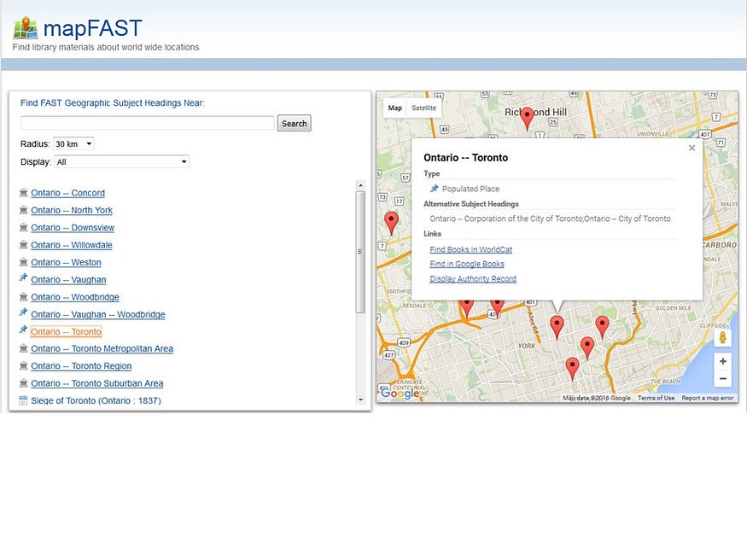The height and width of the screenshot is (560, 747).
Task: Open the Display All dropdown
Action: 121,162
